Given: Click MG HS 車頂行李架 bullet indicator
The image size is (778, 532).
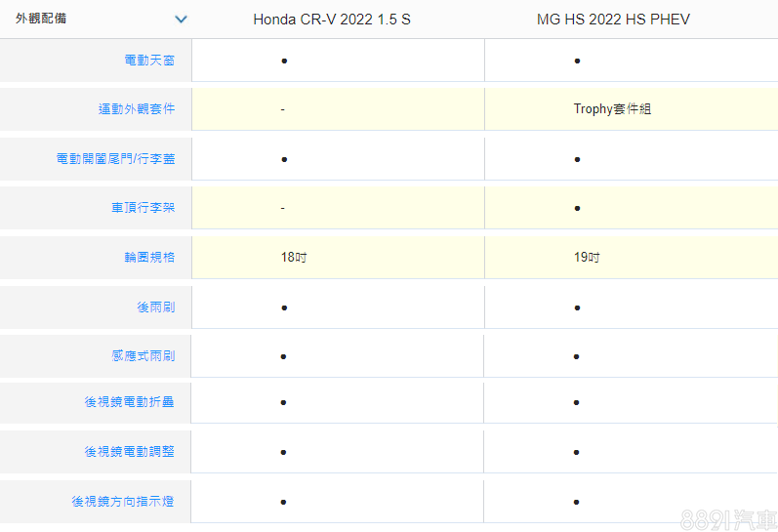Looking at the screenshot, I should (x=578, y=209).
